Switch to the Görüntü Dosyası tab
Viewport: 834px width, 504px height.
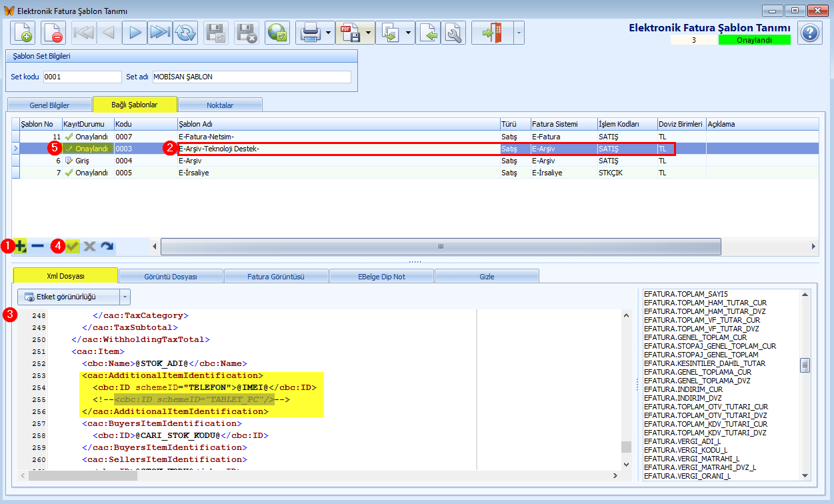pyautogui.click(x=171, y=275)
